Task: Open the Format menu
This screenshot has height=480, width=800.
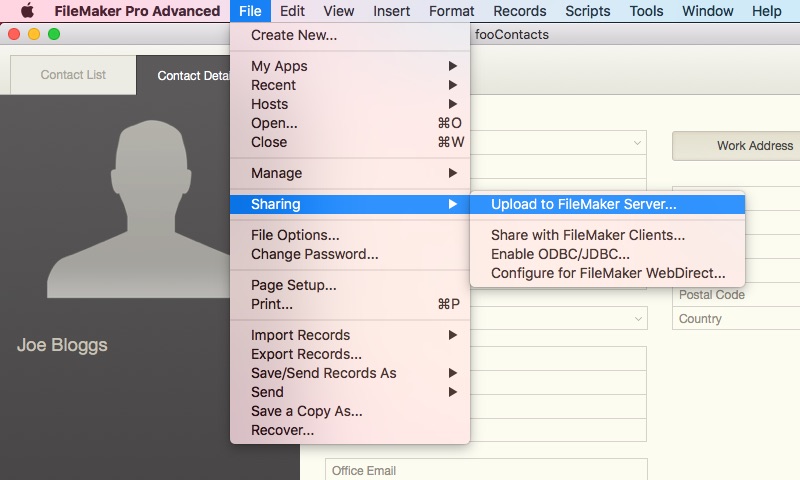Action: tap(452, 11)
